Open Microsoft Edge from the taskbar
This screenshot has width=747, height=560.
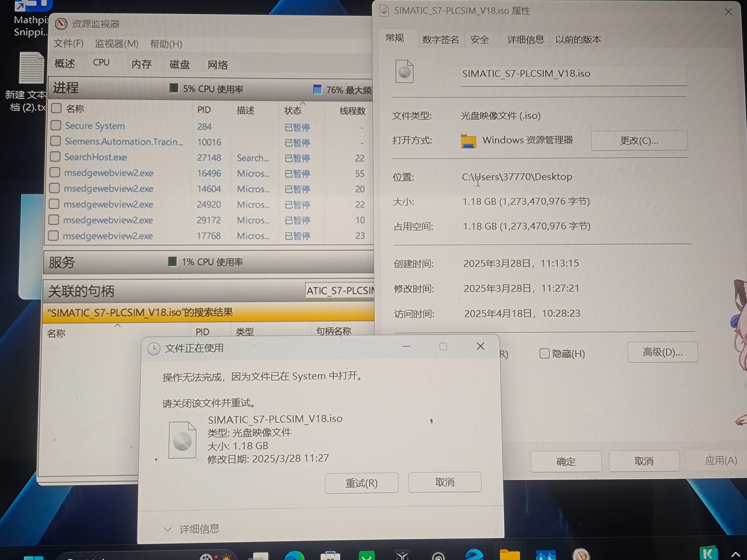(294, 556)
